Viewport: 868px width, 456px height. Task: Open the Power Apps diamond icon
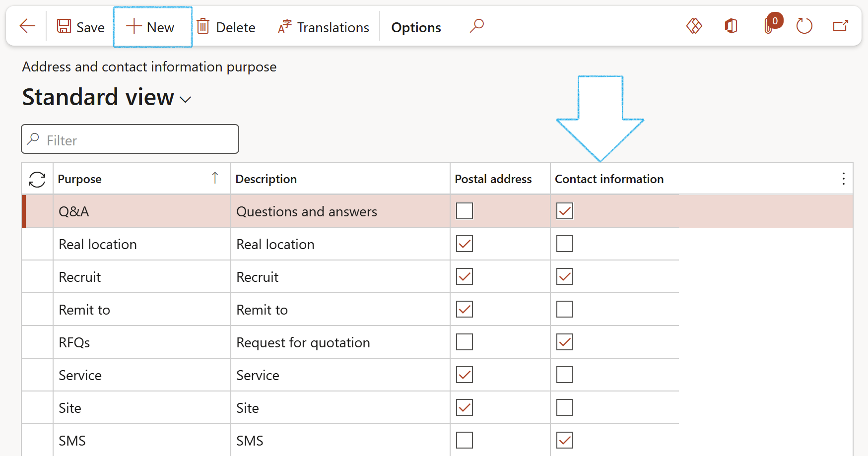click(694, 26)
